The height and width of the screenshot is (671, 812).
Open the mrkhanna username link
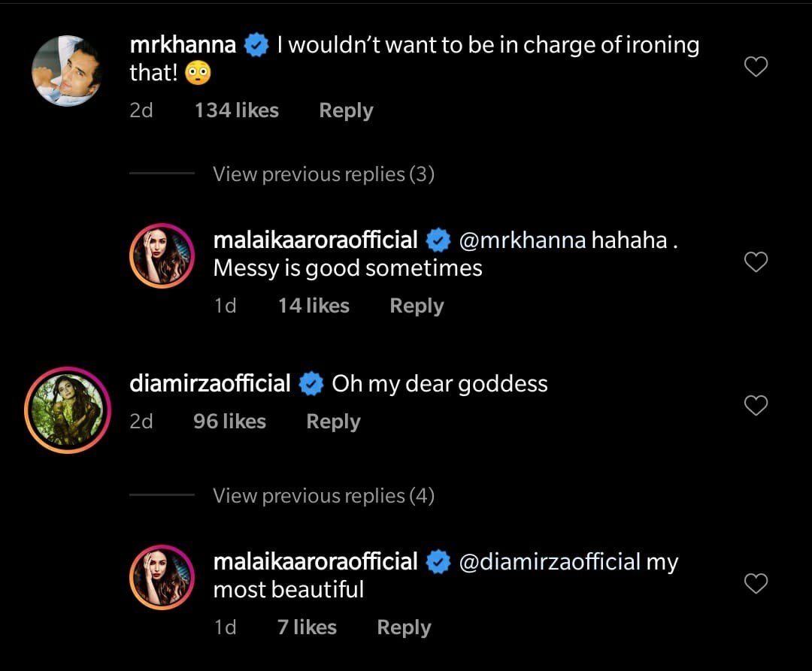pyautogui.click(x=183, y=45)
